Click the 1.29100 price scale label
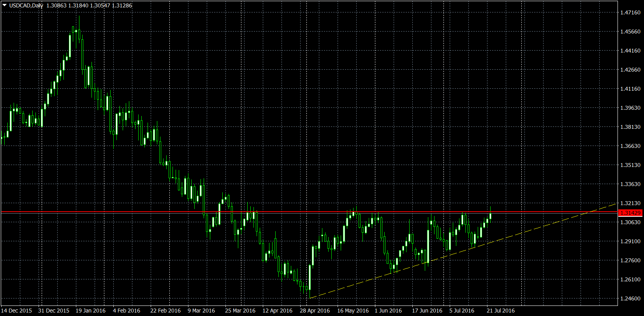The height and width of the screenshot is (316, 644). [630, 241]
